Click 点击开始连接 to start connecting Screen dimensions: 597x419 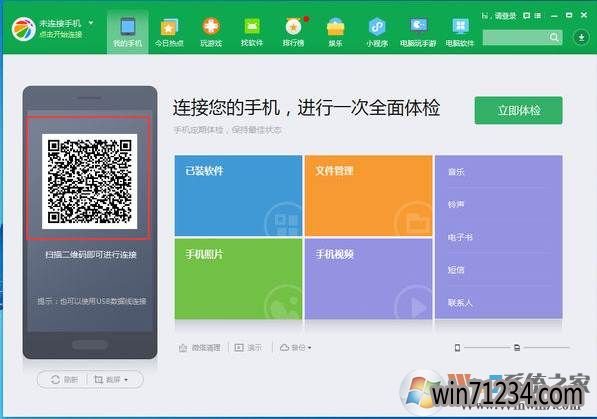[61, 35]
